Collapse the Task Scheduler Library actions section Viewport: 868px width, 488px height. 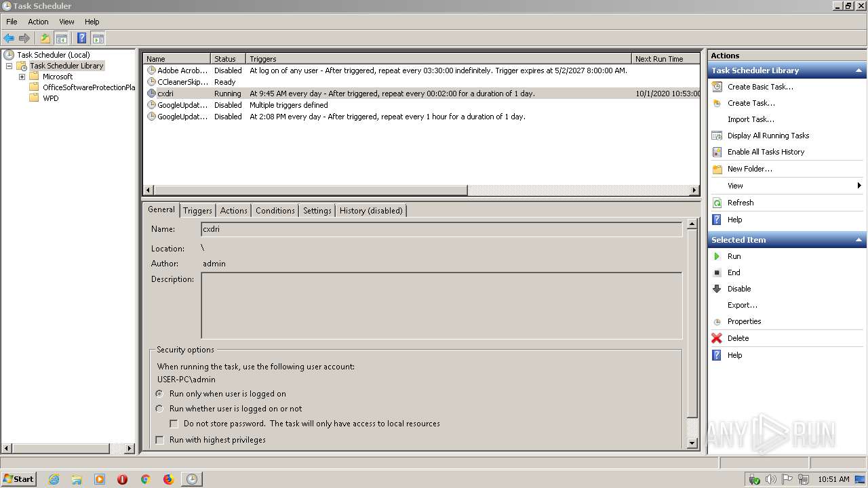859,70
